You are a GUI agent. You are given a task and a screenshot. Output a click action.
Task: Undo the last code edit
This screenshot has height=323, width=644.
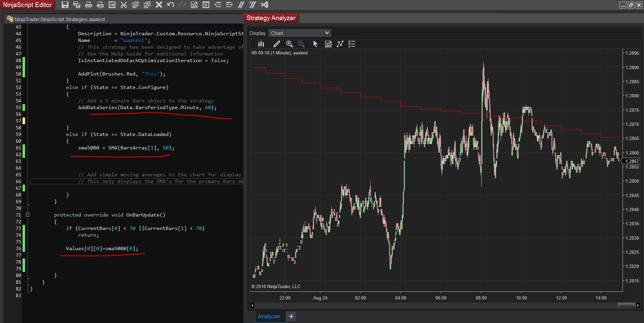[171, 5]
